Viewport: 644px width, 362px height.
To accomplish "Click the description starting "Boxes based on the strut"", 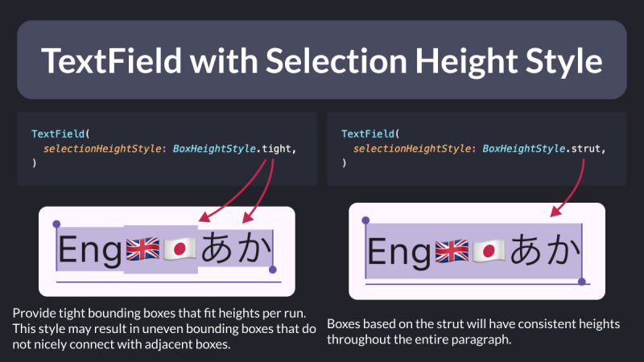I will [x=473, y=331].
